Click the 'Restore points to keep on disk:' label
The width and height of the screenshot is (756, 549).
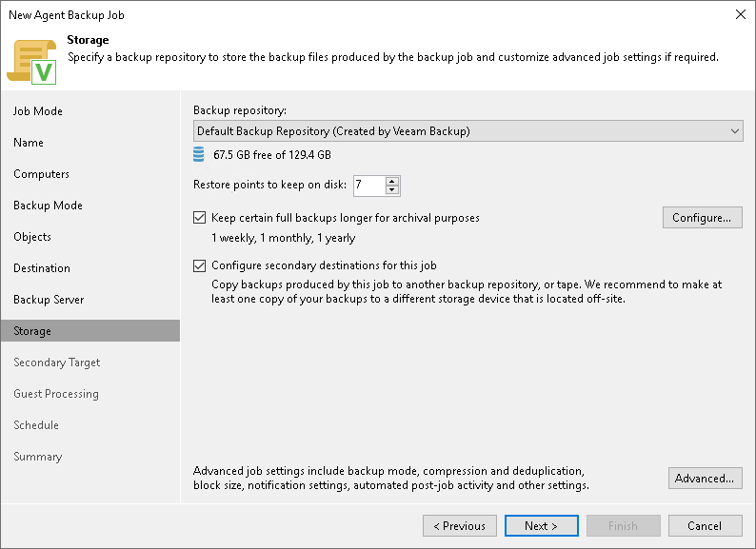(x=270, y=185)
